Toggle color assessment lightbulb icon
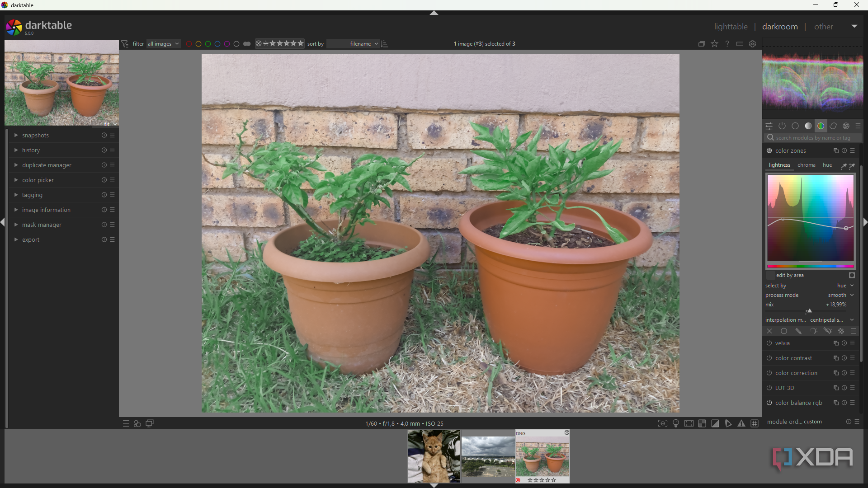Screen dimensions: 868x488 pos(676,423)
